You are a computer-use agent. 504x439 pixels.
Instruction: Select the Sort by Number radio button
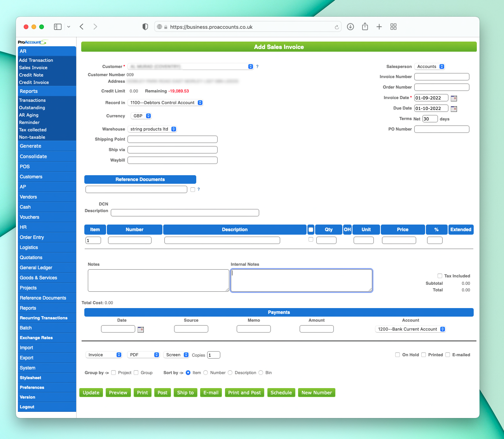click(x=206, y=373)
